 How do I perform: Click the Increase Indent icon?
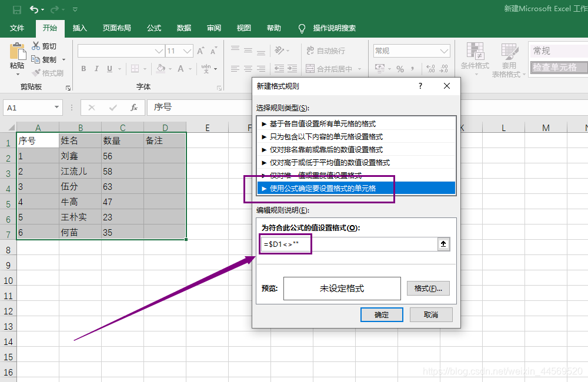coord(292,69)
